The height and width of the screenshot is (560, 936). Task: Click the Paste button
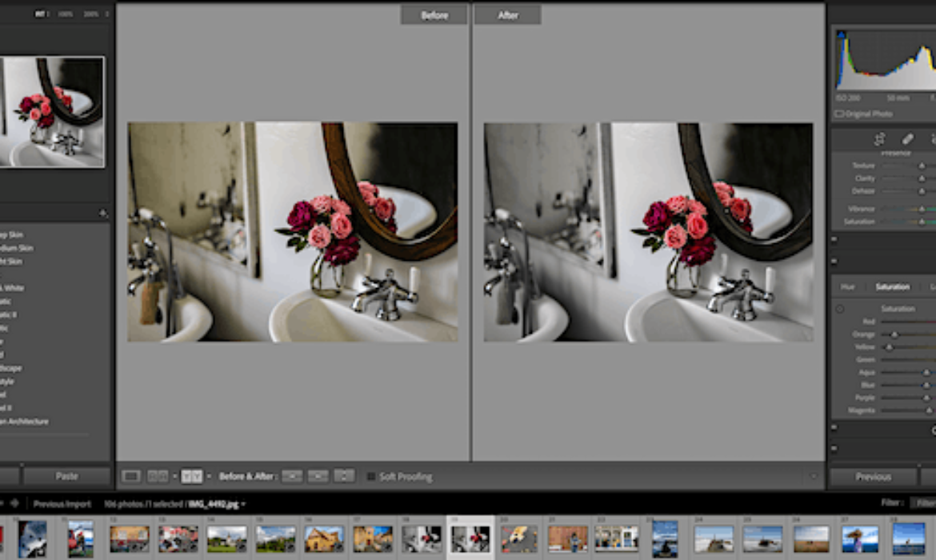(67, 476)
